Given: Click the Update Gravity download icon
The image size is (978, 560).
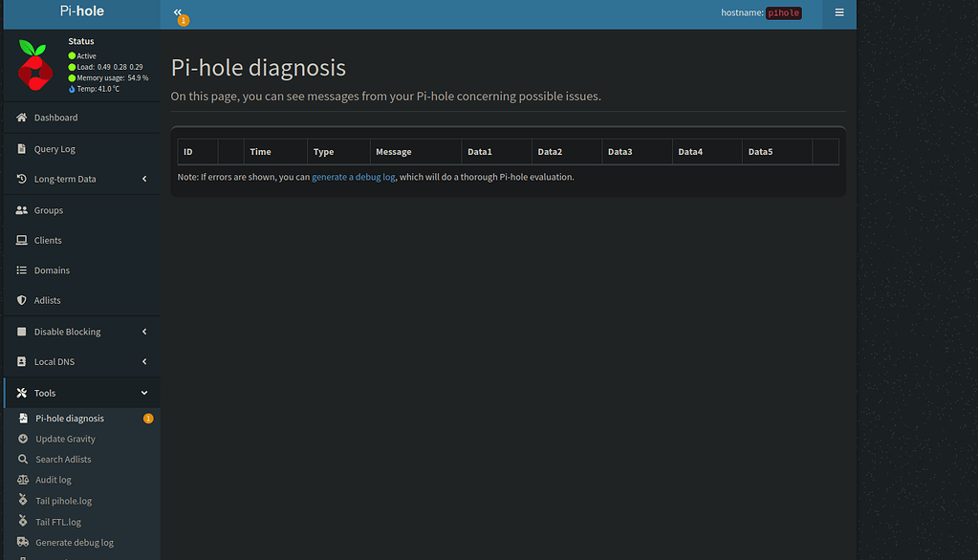Looking at the screenshot, I should [x=23, y=439].
